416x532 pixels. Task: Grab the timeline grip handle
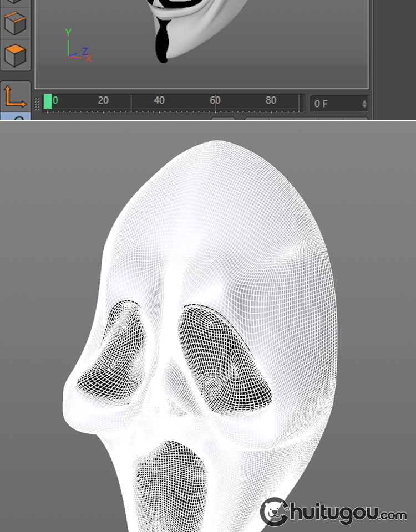click(x=37, y=104)
